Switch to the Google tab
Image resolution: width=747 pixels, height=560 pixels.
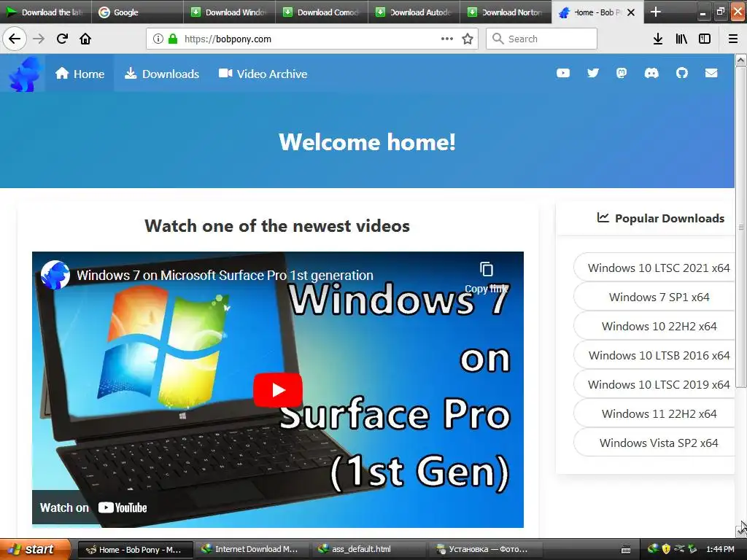tap(137, 12)
